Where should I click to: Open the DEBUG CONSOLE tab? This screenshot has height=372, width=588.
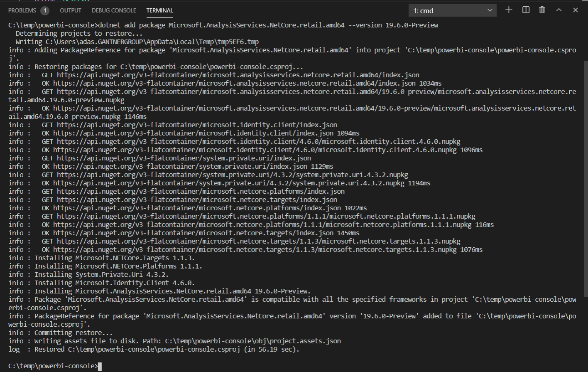(114, 10)
